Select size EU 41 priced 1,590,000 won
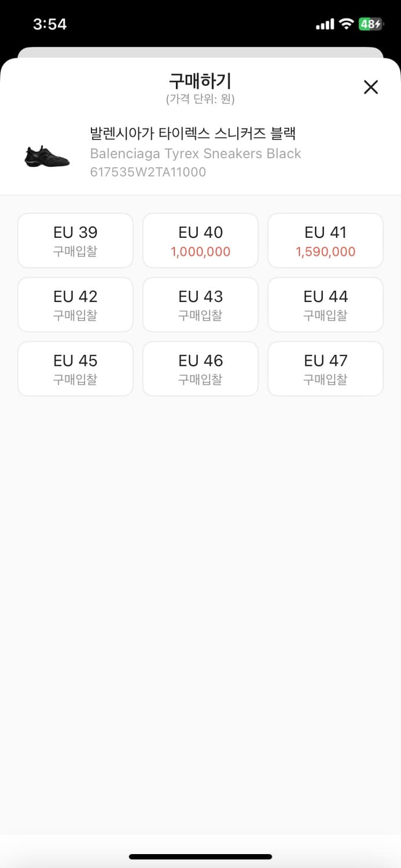401x868 pixels. point(325,240)
